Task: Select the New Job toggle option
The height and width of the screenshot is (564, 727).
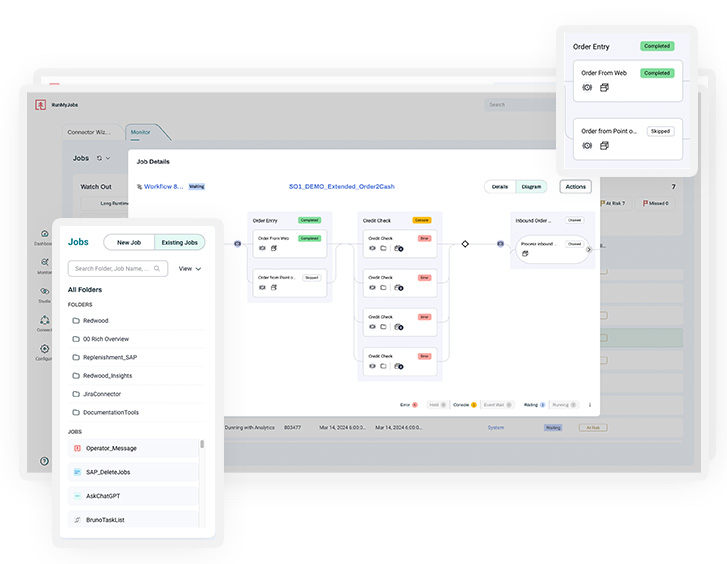Action: (x=130, y=242)
